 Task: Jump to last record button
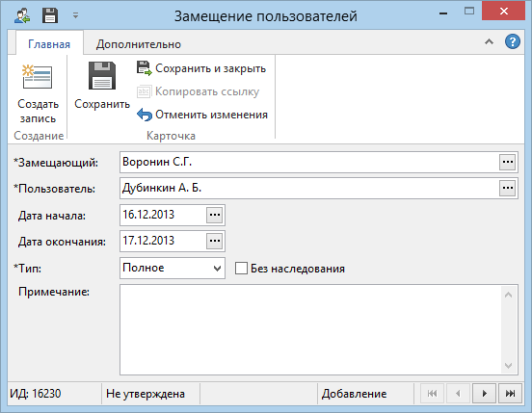pos(510,394)
